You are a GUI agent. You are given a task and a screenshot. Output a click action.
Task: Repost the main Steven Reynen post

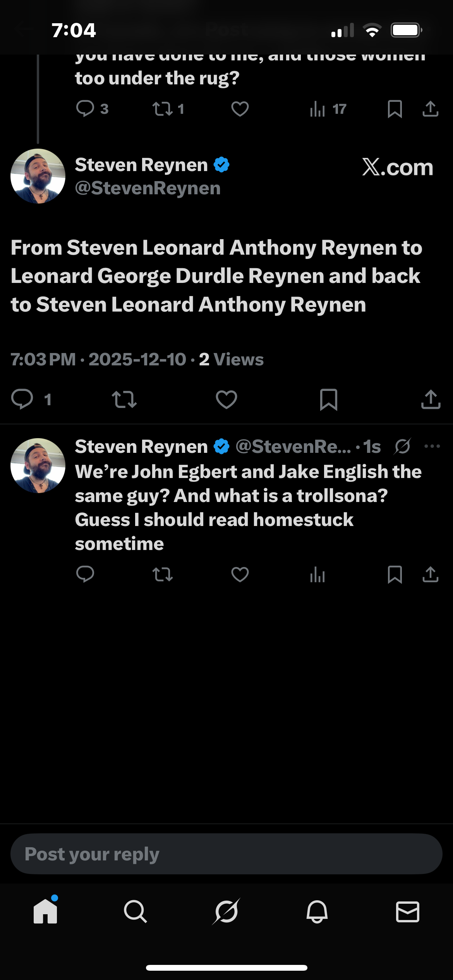[x=124, y=399]
